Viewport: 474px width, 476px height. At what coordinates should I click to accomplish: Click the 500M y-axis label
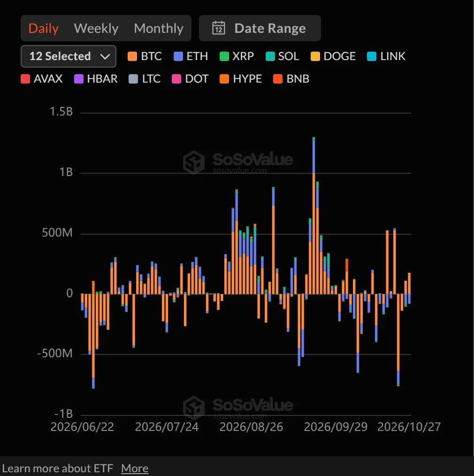tap(57, 232)
